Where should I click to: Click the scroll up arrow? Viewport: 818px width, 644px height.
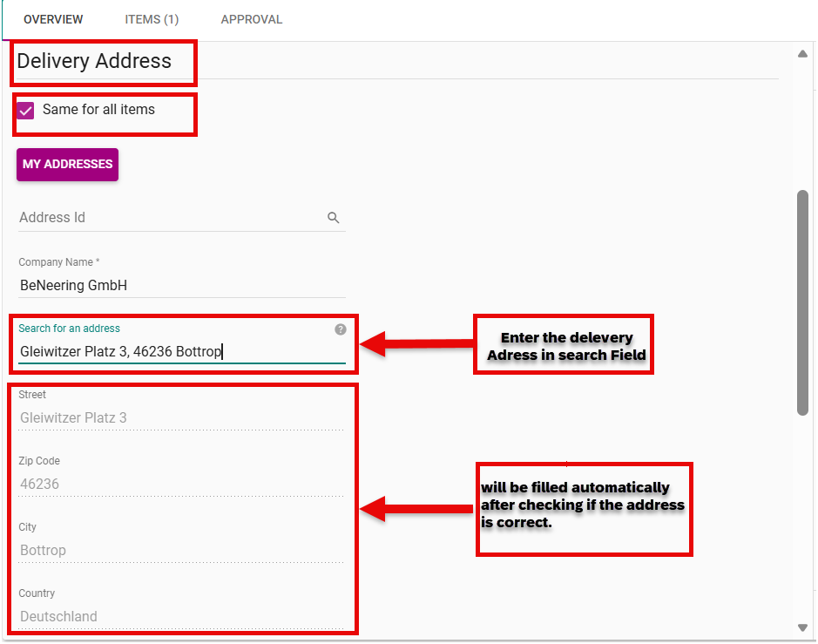click(802, 54)
